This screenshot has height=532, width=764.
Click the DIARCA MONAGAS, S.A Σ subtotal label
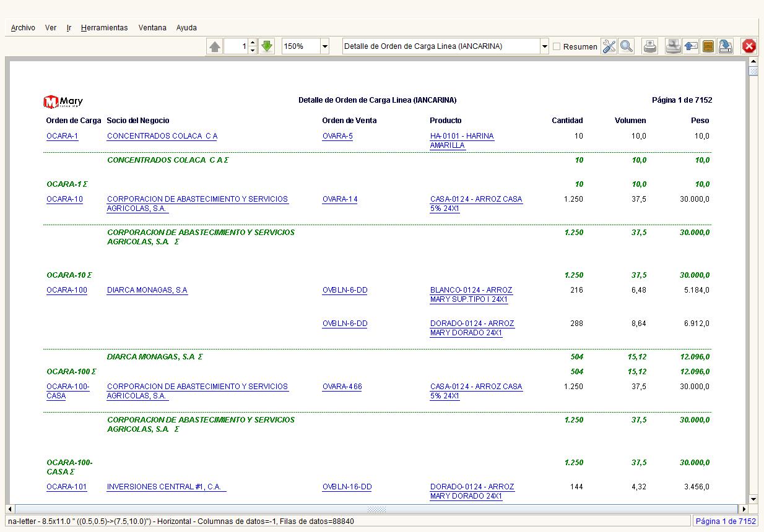tap(155, 357)
